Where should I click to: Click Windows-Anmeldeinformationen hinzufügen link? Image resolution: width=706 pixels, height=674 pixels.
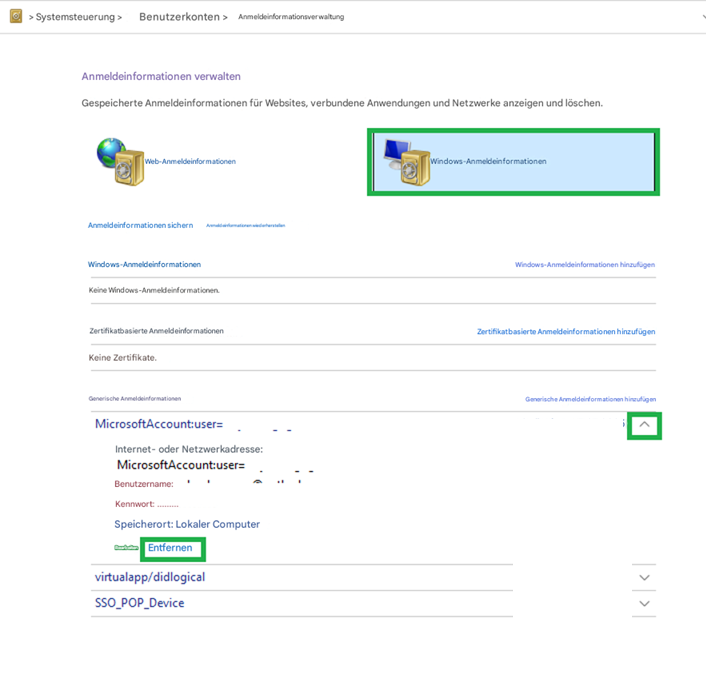[585, 264]
